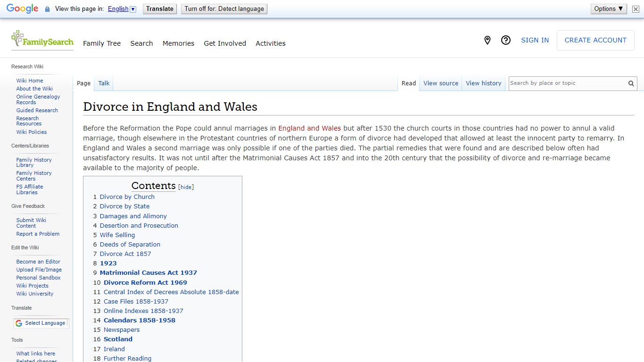
Task: Jump to the 1923 section
Action: click(x=108, y=263)
